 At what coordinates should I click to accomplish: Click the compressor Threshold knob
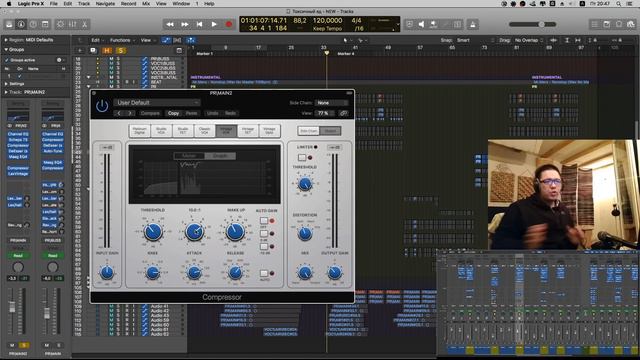point(153,232)
